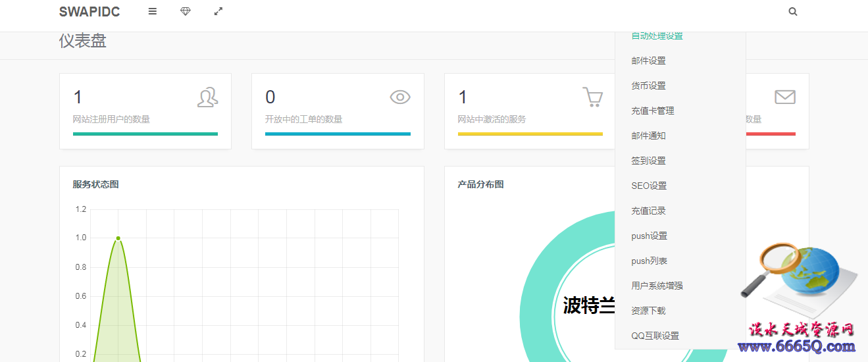Click the 服务状态图 chart title
This screenshot has width=868, height=362.
96,184
